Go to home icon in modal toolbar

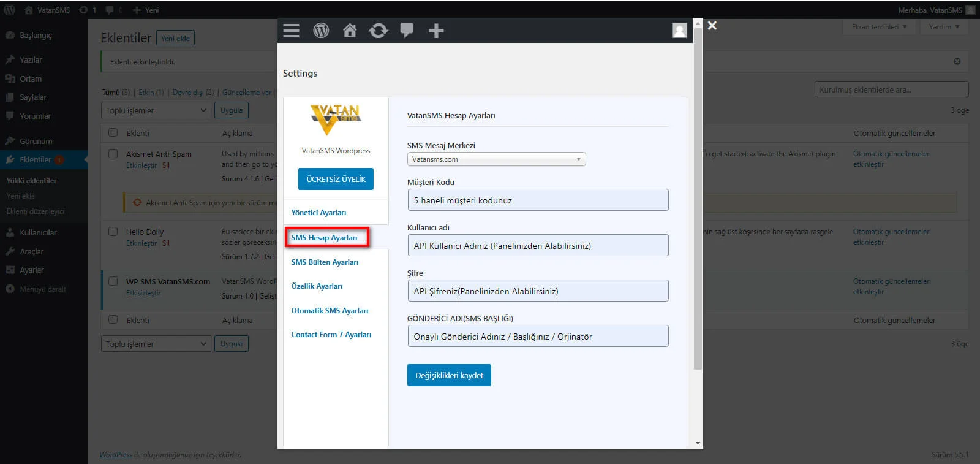350,31
